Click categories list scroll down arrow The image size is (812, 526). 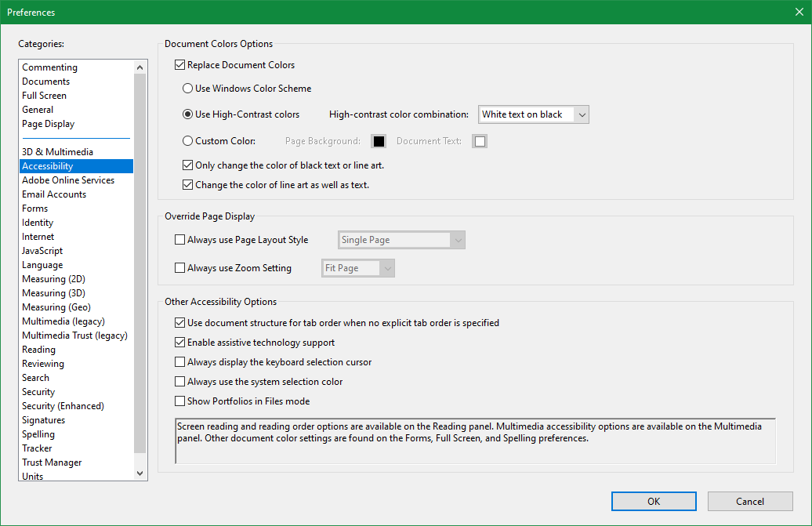point(140,473)
